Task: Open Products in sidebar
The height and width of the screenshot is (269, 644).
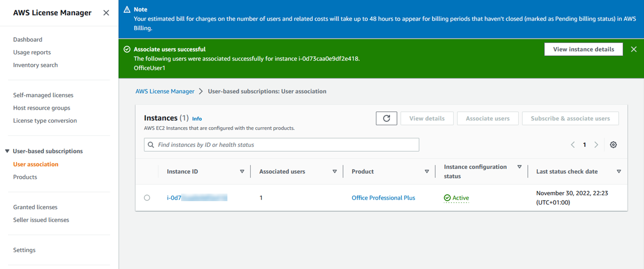Action: tap(25, 177)
